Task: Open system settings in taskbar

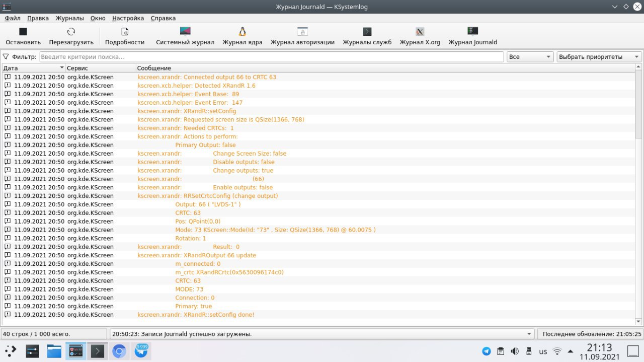Action: click(33, 351)
